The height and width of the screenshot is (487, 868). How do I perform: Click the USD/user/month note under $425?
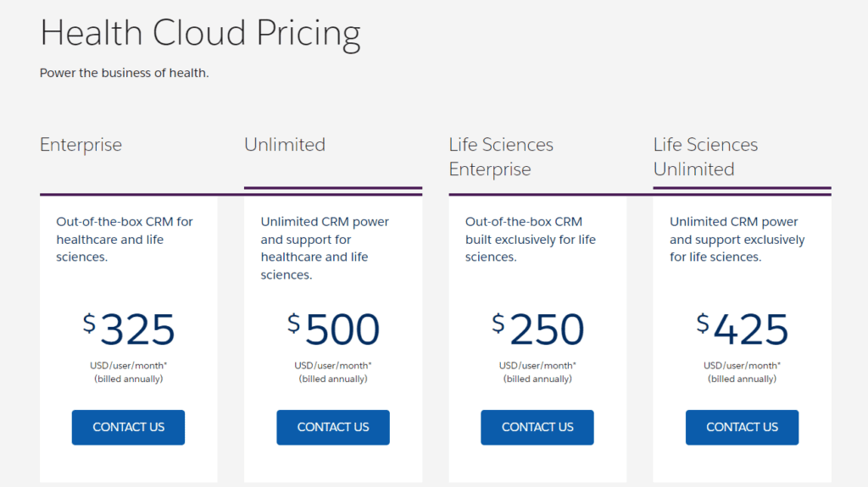tap(743, 365)
